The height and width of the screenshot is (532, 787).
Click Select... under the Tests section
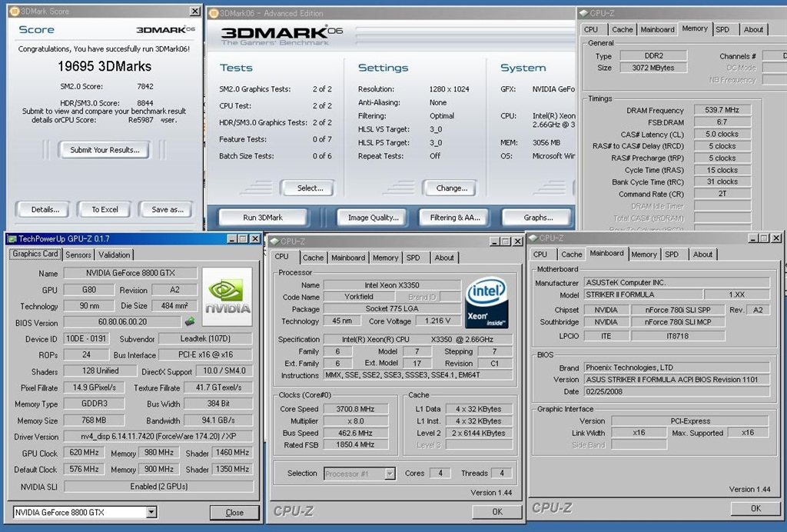[310, 188]
